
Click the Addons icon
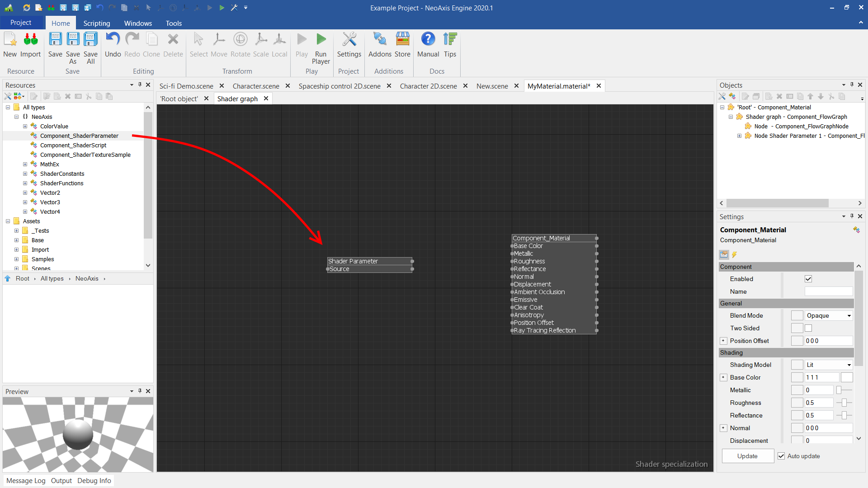point(380,40)
